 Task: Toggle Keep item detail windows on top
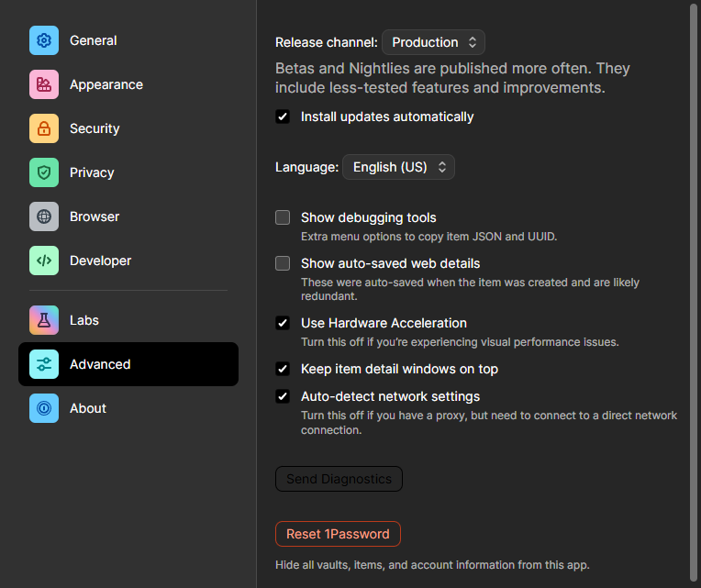283,369
